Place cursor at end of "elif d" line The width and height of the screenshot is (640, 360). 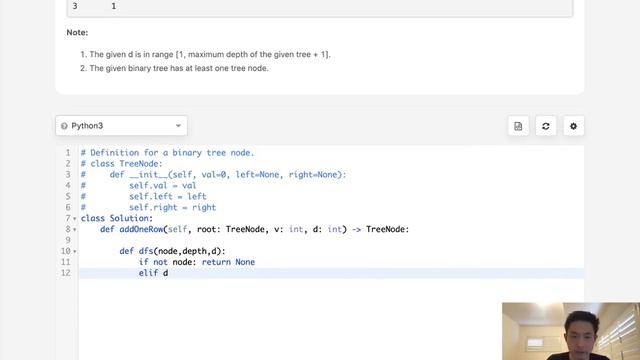click(168, 273)
